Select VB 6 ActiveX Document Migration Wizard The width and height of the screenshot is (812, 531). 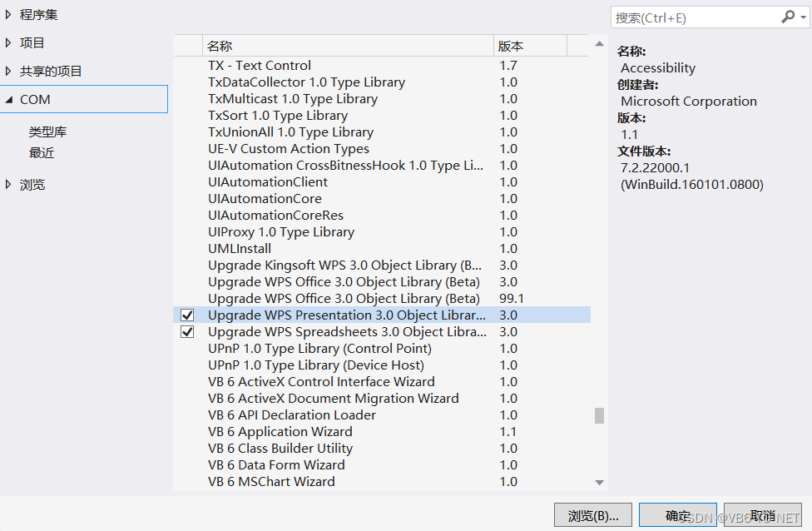click(382, 398)
